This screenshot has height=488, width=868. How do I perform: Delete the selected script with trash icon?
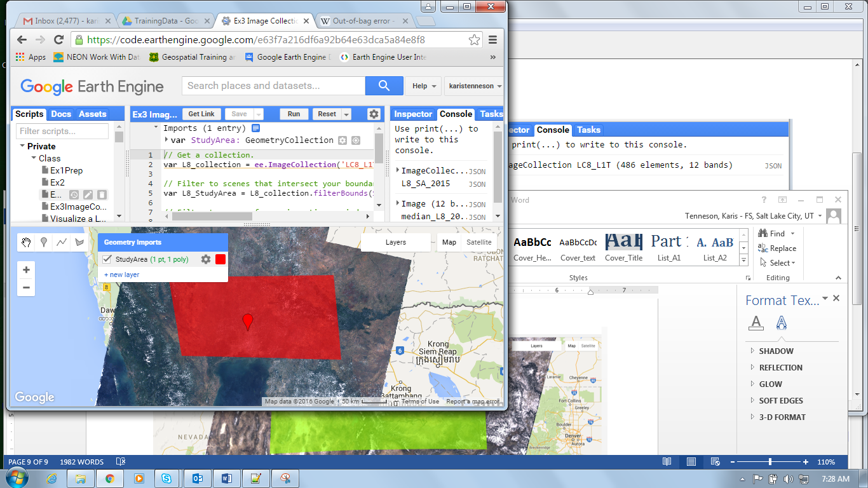102,195
